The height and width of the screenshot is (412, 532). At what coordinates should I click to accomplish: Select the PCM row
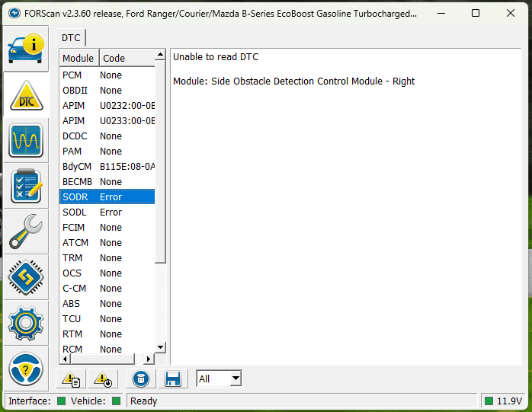(107, 75)
